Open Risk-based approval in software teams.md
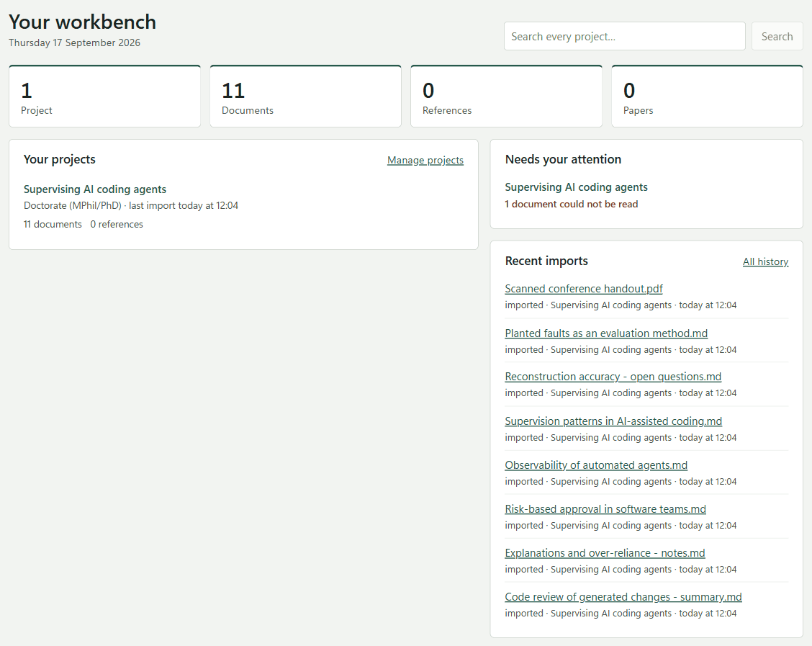This screenshot has height=646, width=812. pyautogui.click(x=605, y=509)
